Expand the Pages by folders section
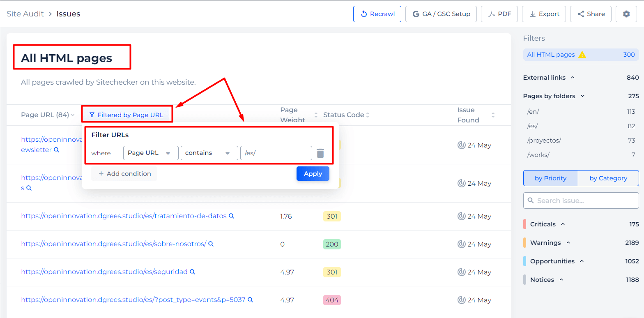This screenshot has width=644, height=318. 582,96
